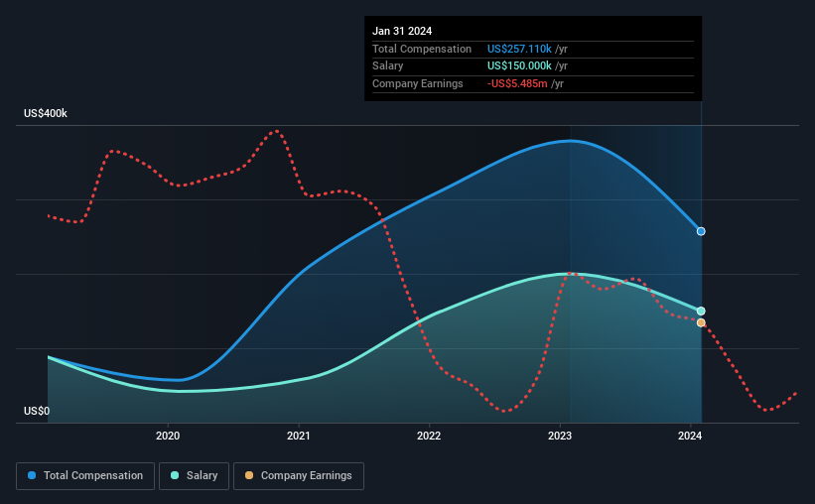815x504 pixels.
Task: Click the US$257.110k total compensation value
Action: (x=519, y=49)
